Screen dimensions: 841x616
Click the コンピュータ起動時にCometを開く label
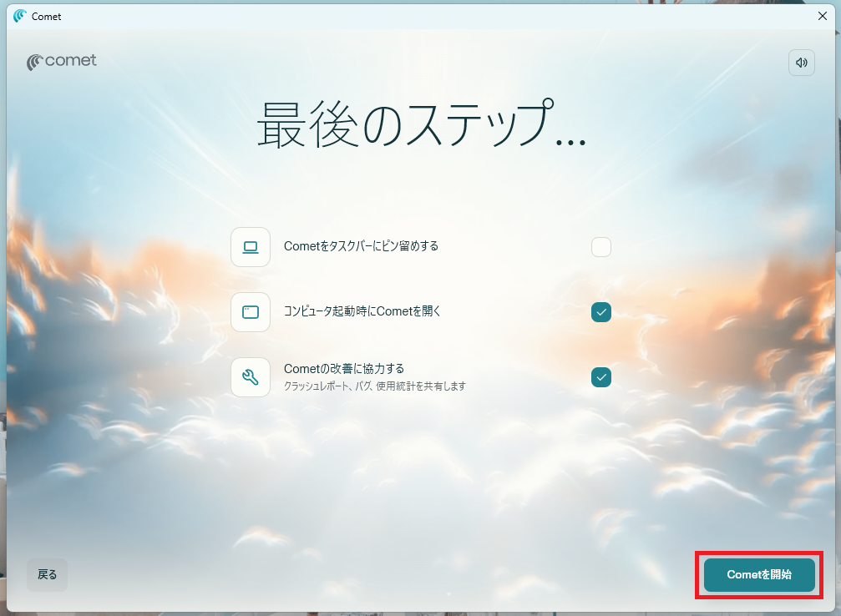click(x=362, y=311)
